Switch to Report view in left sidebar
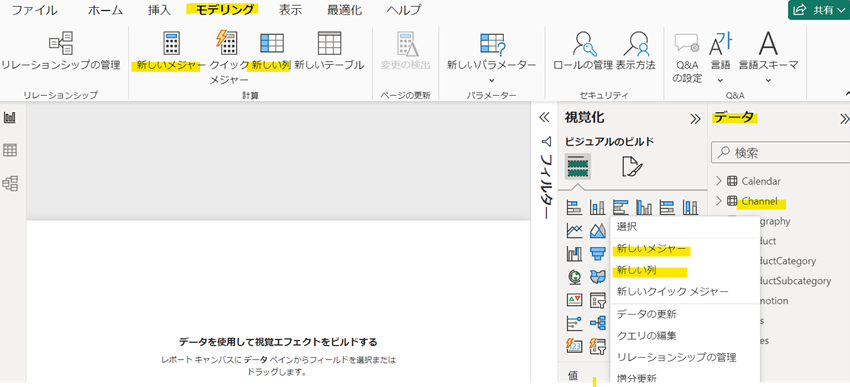Viewport: 850px width, 387px height. [10, 118]
